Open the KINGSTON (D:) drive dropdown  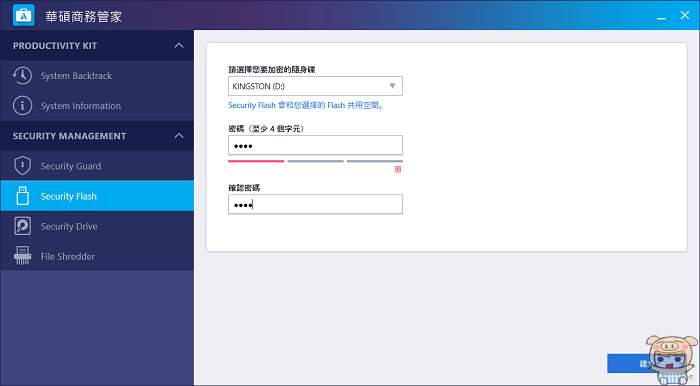pos(315,86)
